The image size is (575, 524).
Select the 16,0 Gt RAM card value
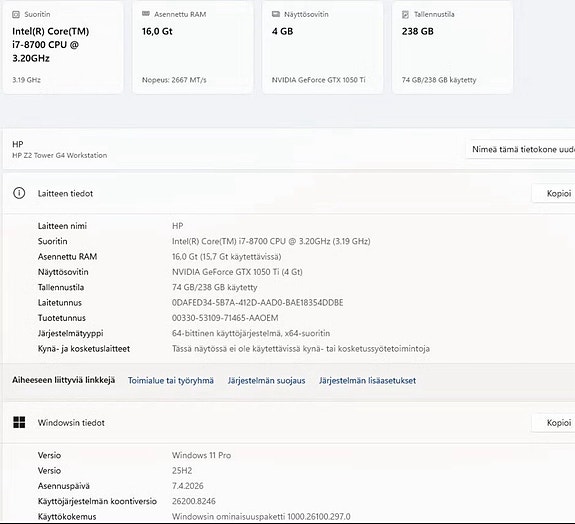(x=157, y=32)
